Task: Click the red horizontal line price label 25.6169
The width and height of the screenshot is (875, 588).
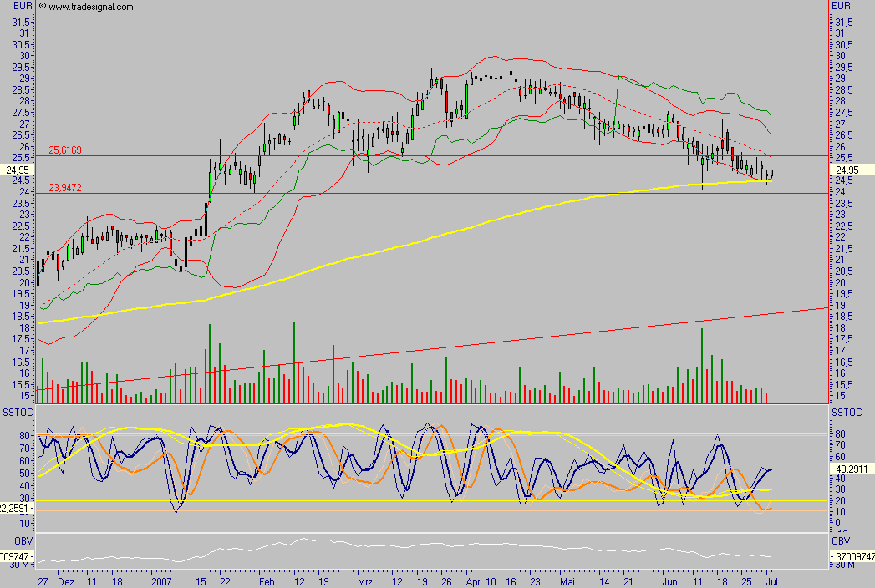Action: coord(65,150)
